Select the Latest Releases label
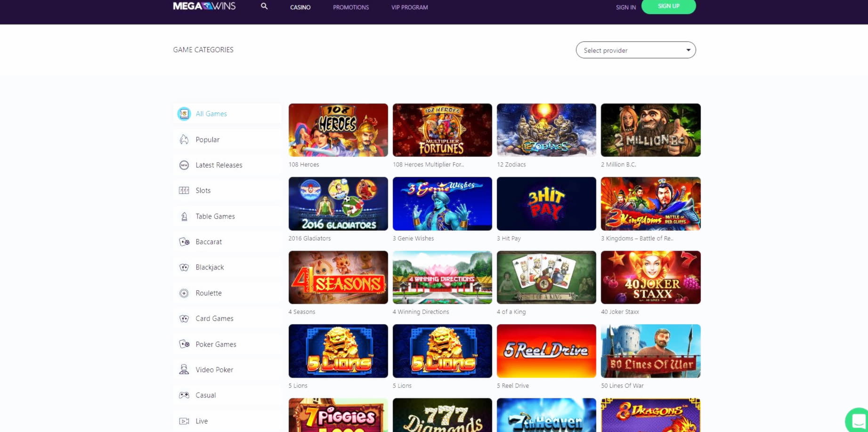This screenshot has height=432, width=868. (x=219, y=165)
